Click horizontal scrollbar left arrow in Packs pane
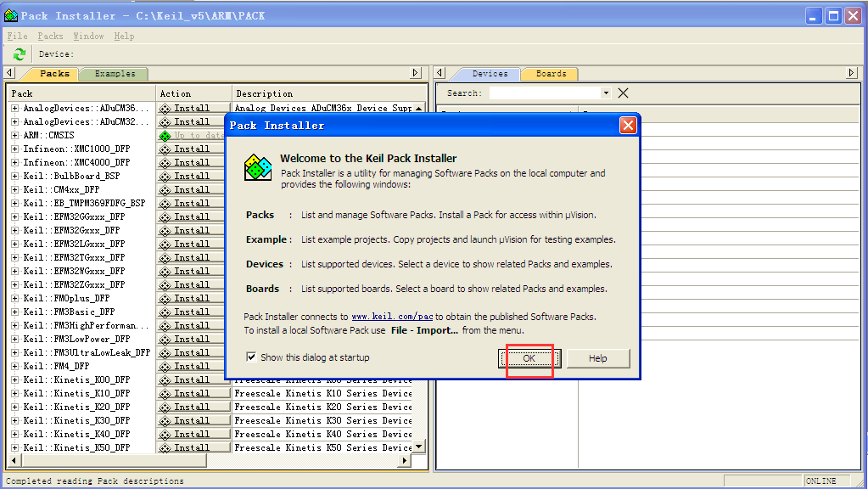868x489 pixels. coord(14,460)
